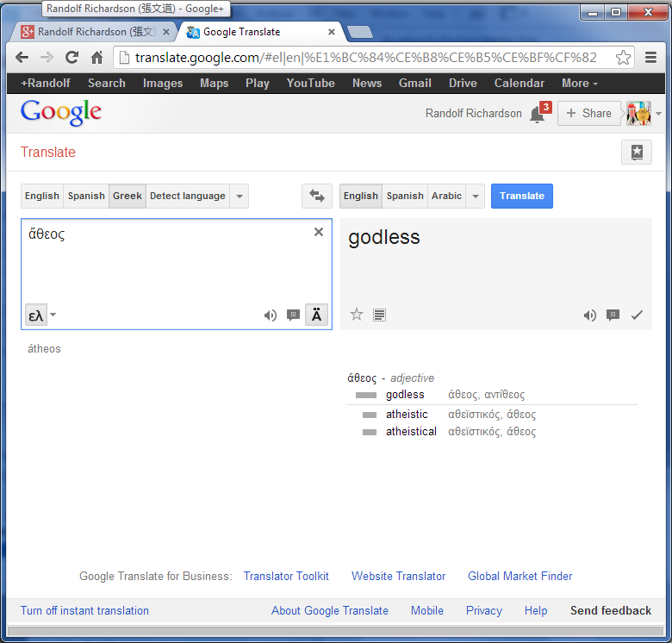Click + Share button
Screen dimensions: 672x643
point(588,113)
